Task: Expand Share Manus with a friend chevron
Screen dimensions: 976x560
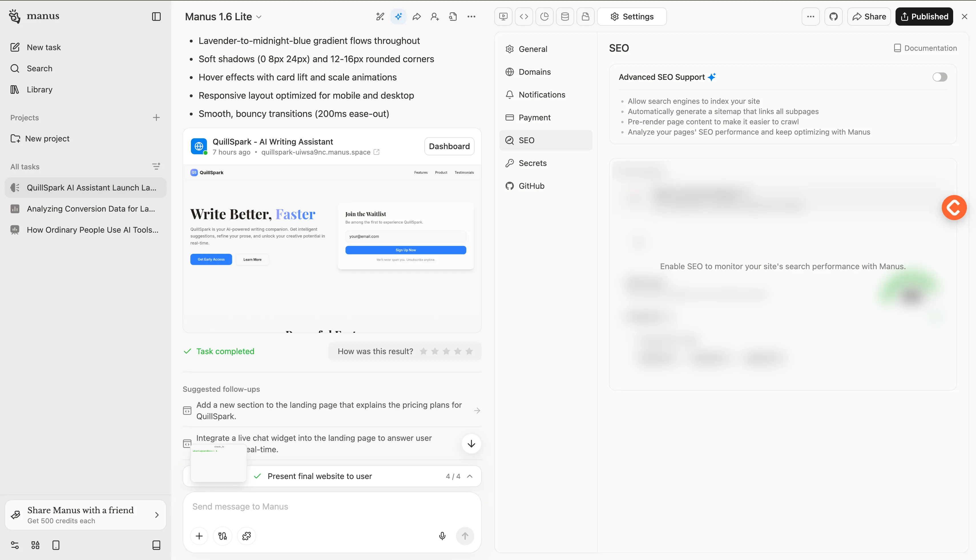Action: (157, 515)
